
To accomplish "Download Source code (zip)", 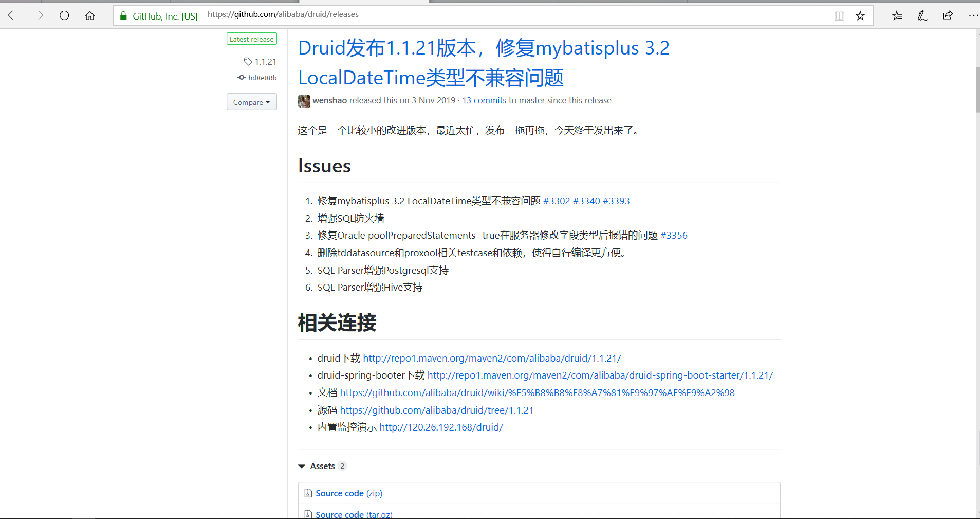I will [340, 493].
